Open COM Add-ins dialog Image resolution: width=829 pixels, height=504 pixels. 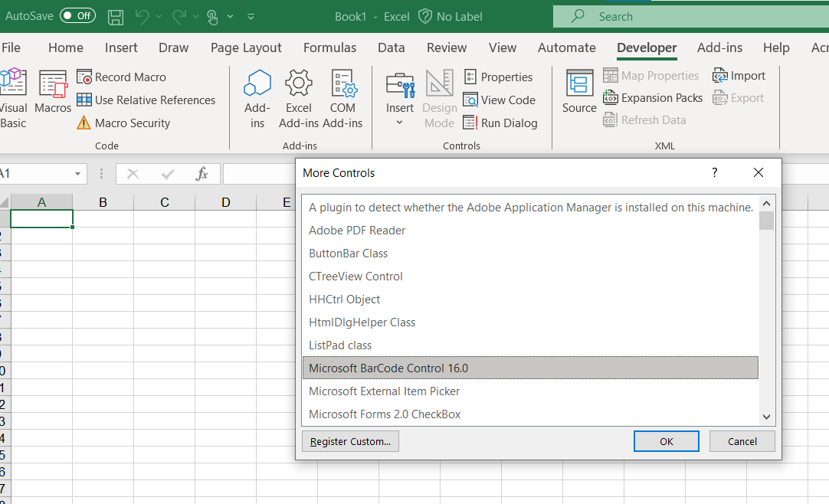342,100
